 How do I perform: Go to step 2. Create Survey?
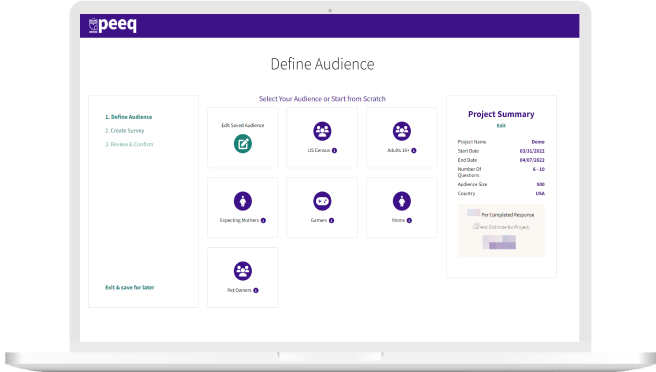pos(124,131)
